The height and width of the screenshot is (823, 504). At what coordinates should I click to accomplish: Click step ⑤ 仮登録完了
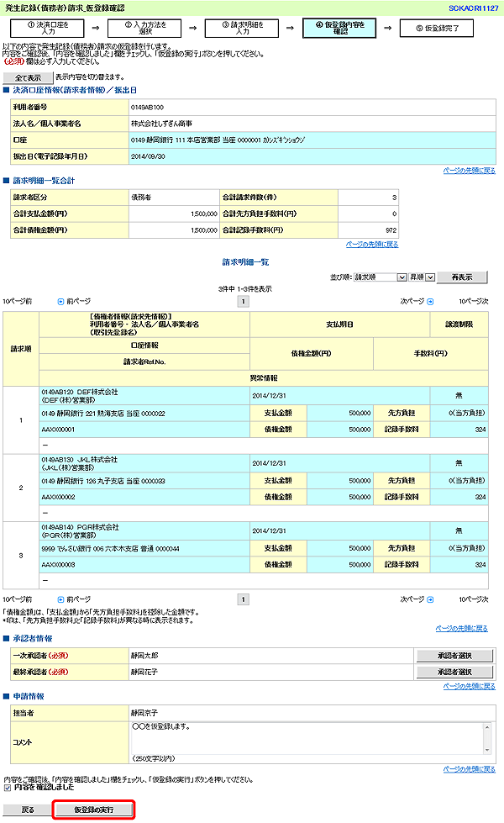click(x=436, y=29)
